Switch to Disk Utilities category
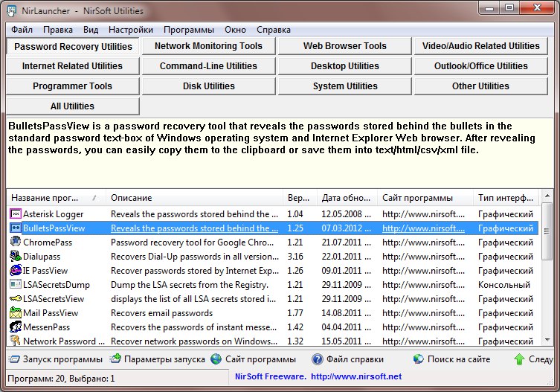The width and height of the screenshot is (560, 392). [208, 86]
